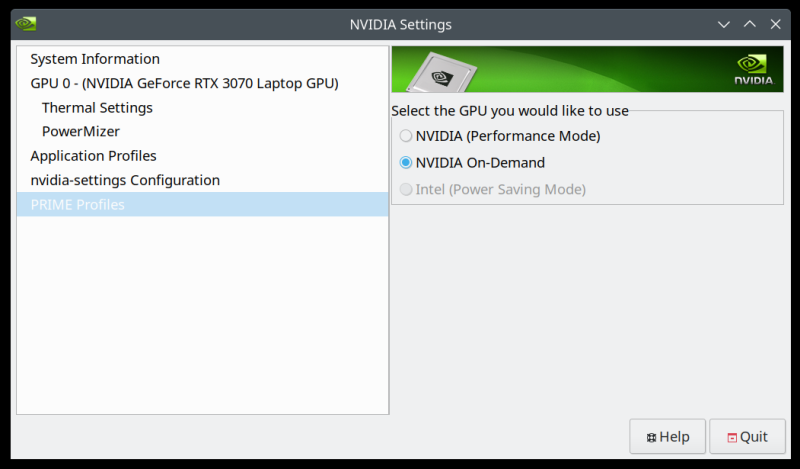
Task: Close the NVIDIA Settings window
Action: (774, 24)
